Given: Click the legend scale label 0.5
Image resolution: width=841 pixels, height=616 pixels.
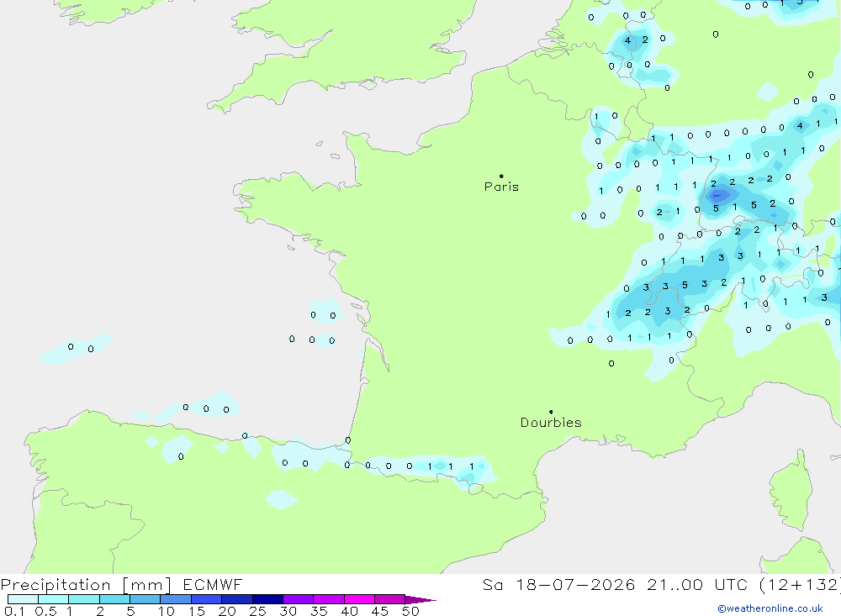Looking at the screenshot, I should click(45, 611).
